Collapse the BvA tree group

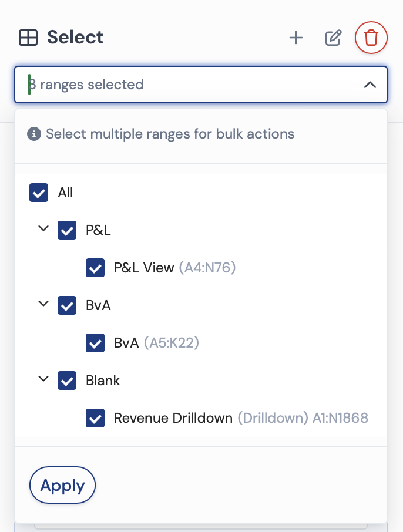pyautogui.click(x=43, y=304)
